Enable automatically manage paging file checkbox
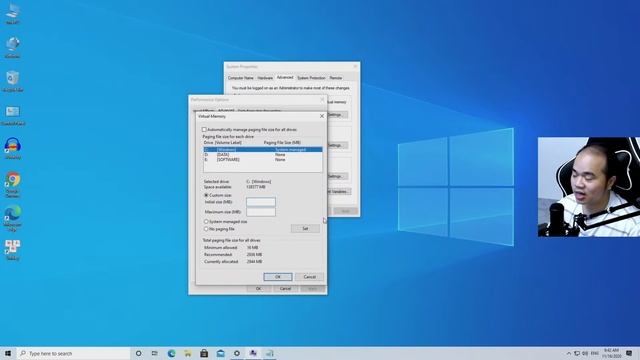 point(204,130)
